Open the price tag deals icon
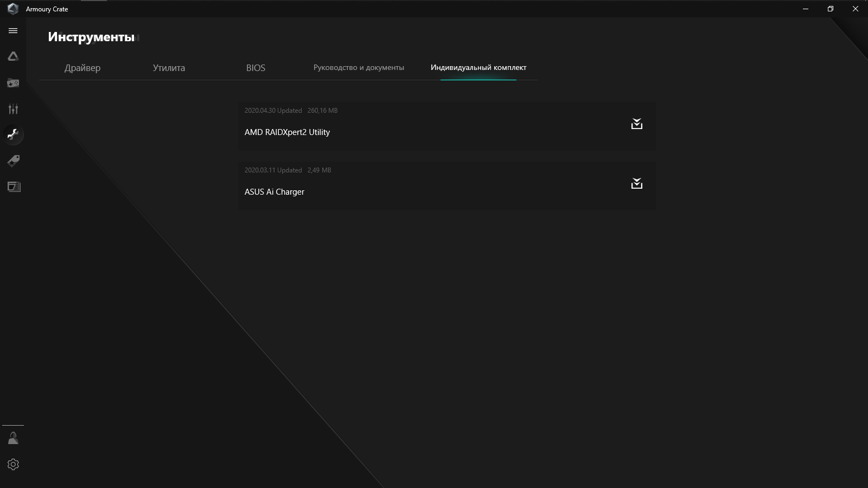The height and width of the screenshot is (488, 868). point(13,161)
